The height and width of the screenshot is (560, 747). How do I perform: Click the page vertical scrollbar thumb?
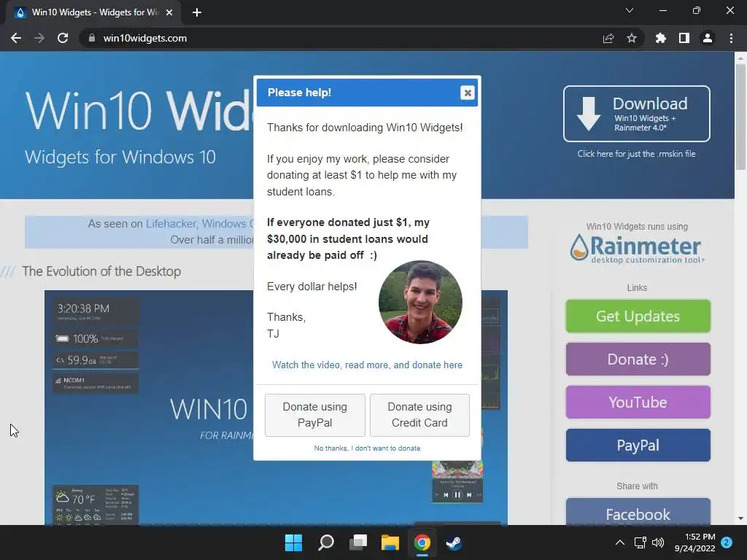(740, 117)
